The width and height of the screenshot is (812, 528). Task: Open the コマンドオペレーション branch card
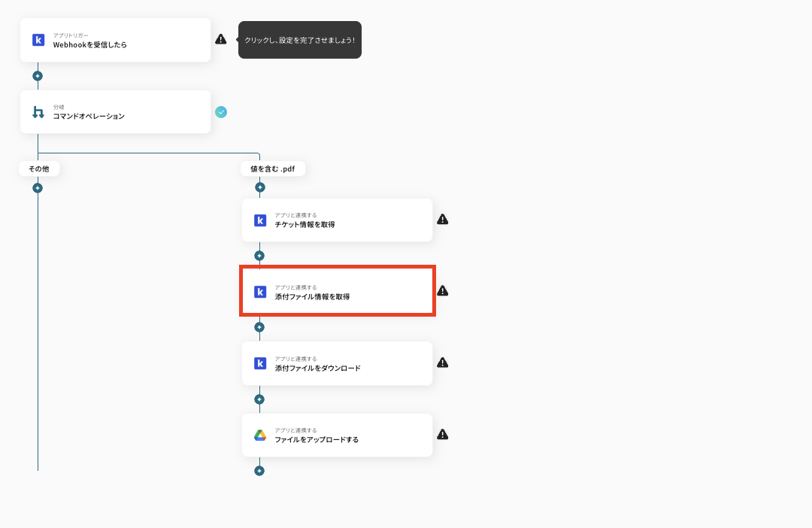[x=116, y=112]
